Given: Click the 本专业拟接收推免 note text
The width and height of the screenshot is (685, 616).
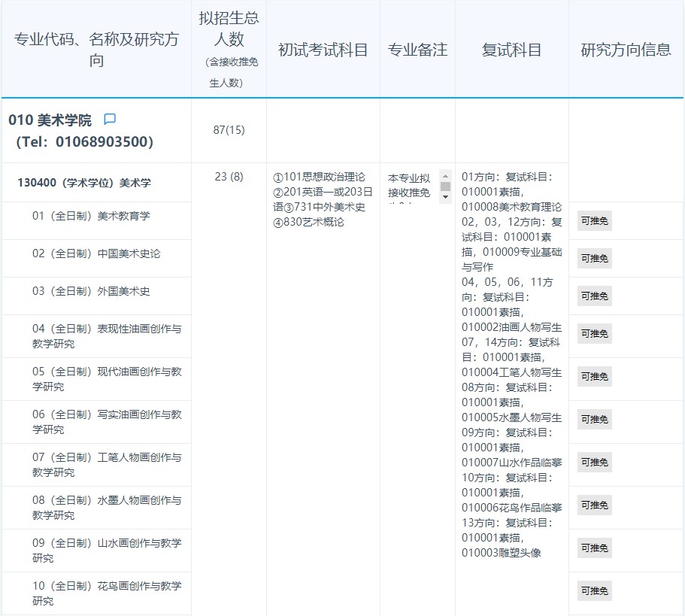Looking at the screenshot, I should 409,186.
